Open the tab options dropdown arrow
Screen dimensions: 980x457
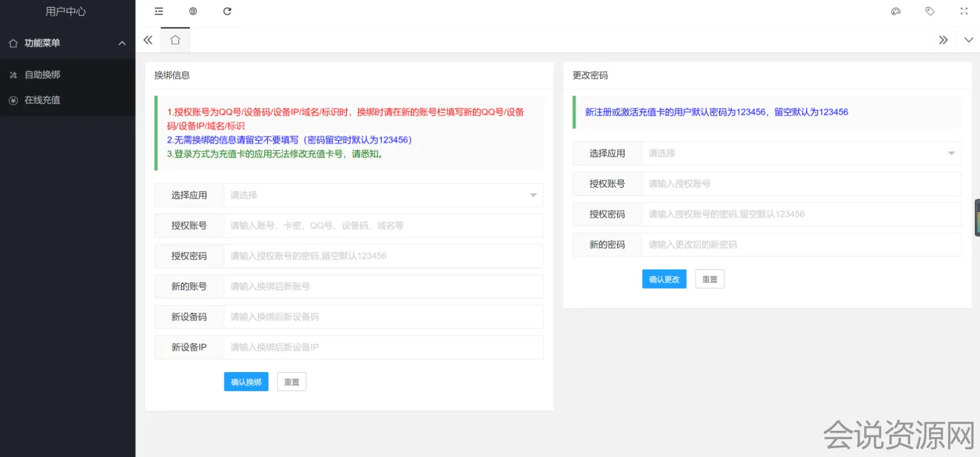tap(968, 40)
